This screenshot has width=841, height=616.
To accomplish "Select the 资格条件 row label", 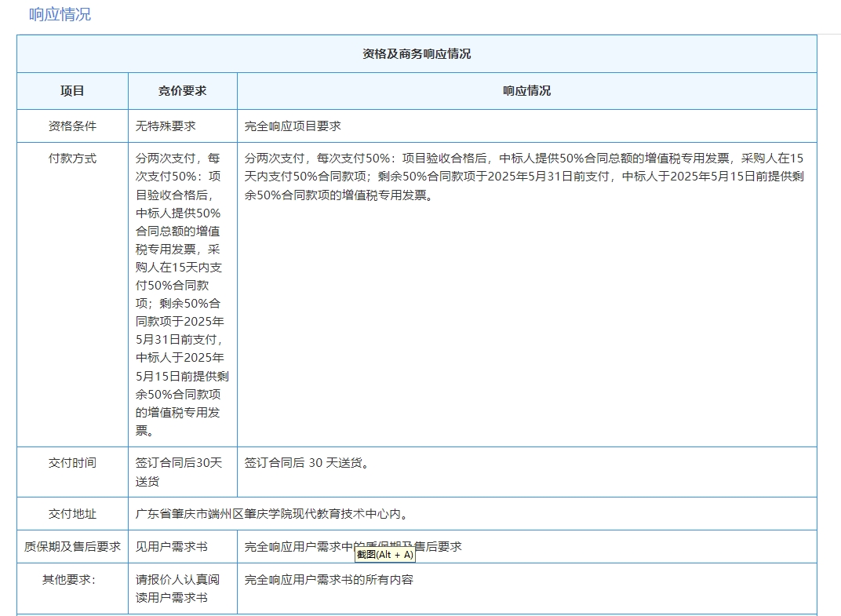I will (72, 126).
